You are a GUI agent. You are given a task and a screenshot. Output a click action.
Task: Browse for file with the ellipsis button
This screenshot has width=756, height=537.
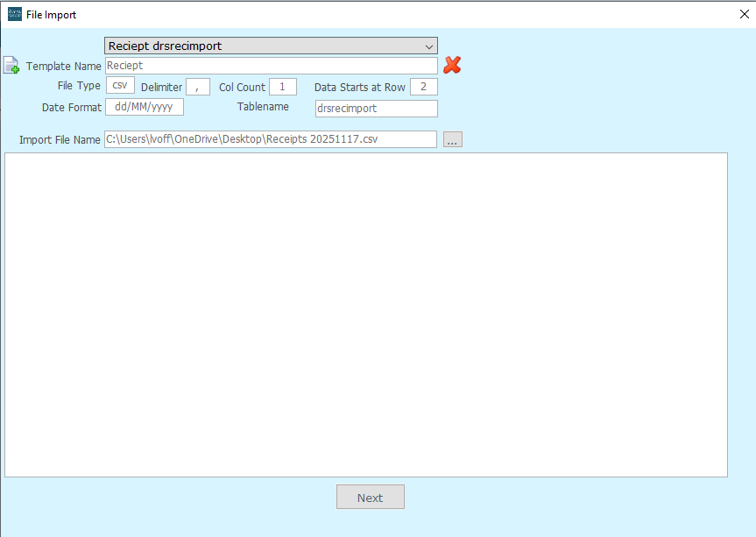pyautogui.click(x=452, y=139)
